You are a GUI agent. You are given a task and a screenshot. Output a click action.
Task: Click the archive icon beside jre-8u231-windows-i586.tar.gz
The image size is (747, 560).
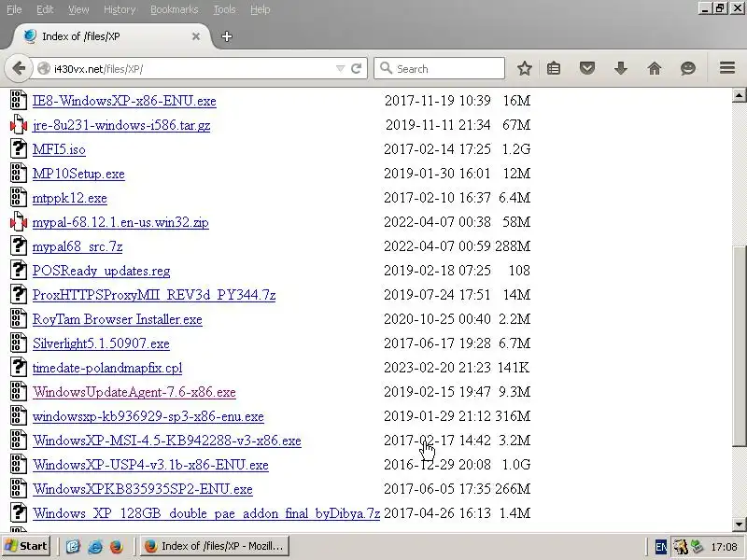pos(18,124)
